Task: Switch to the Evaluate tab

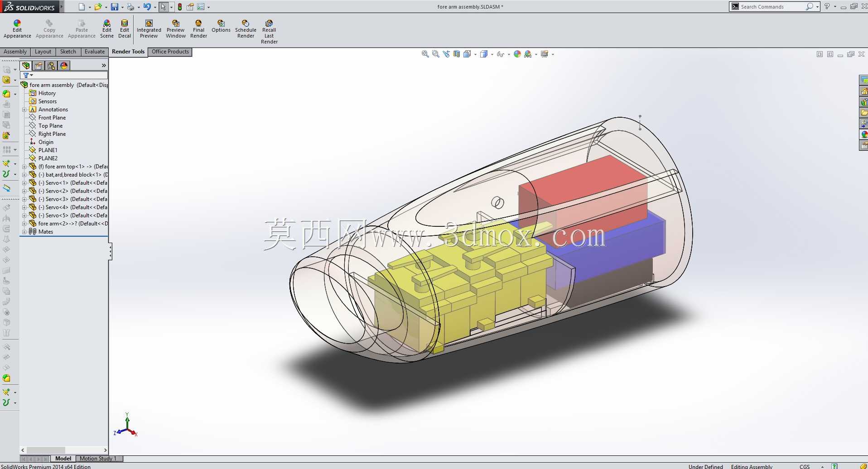Action: [95, 52]
